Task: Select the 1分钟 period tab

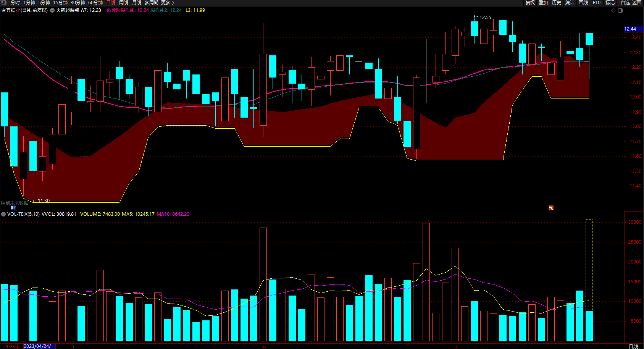Action: pyautogui.click(x=29, y=3)
